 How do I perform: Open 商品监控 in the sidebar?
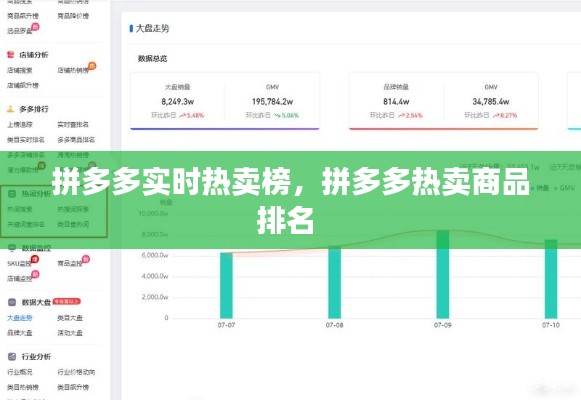pos(70,263)
